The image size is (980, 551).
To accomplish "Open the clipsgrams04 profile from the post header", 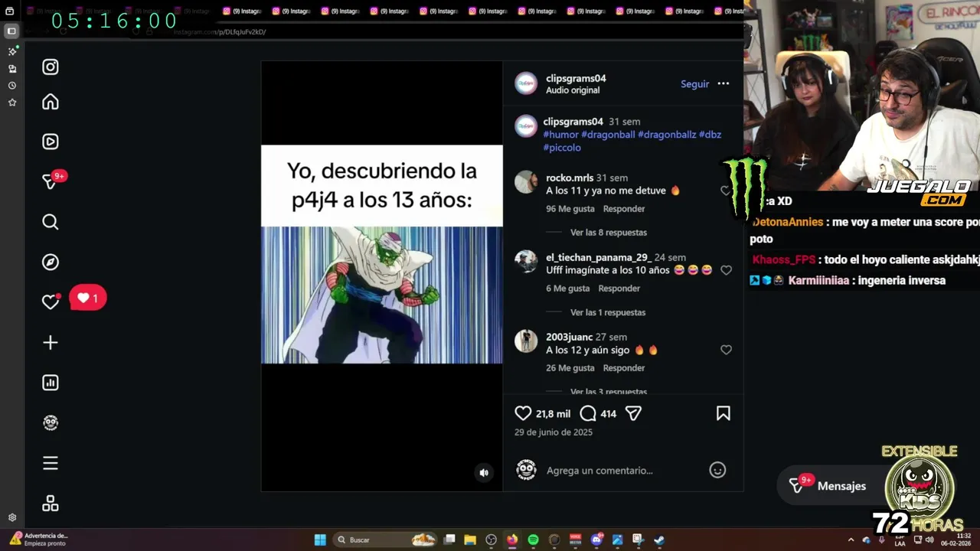I will click(x=576, y=79).
